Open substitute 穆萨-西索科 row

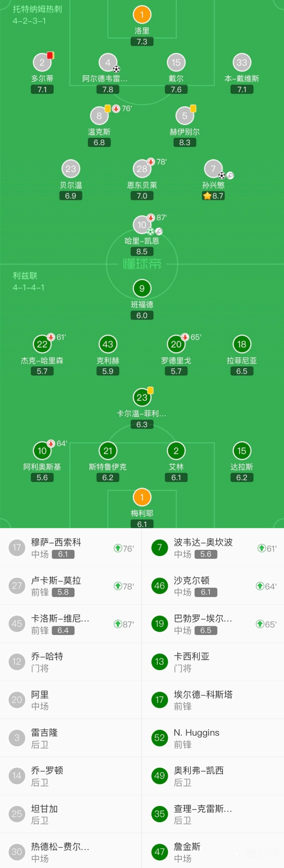(x=71, y=548)
